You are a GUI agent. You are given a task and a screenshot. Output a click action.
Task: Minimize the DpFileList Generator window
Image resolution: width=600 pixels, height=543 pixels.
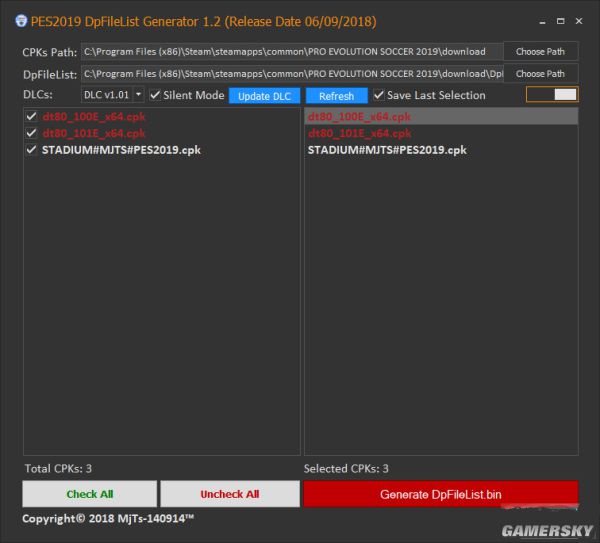click(542, 22)
